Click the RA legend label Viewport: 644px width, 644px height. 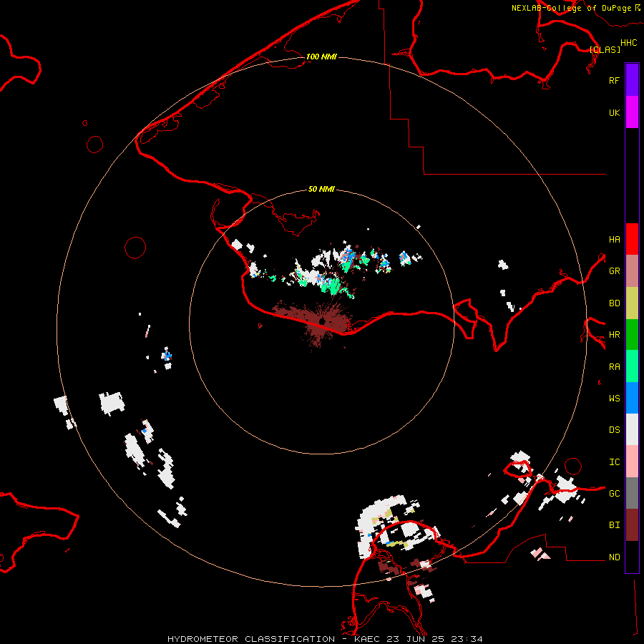click(x=614, y=367)
